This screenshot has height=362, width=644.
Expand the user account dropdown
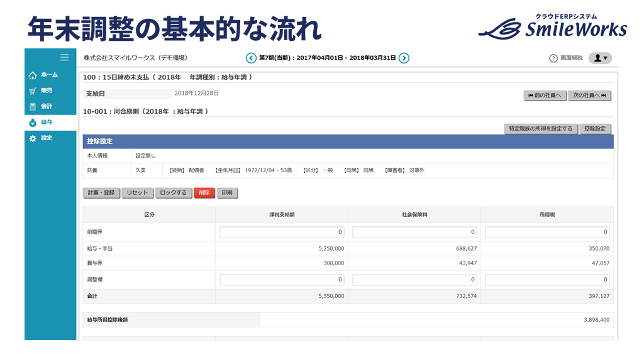600,58
